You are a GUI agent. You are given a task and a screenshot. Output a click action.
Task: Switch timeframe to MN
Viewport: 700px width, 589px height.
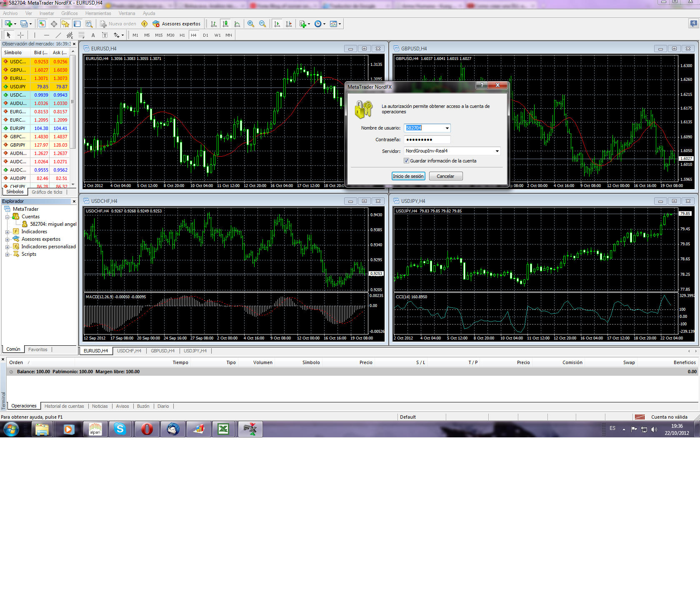point(229,35)
